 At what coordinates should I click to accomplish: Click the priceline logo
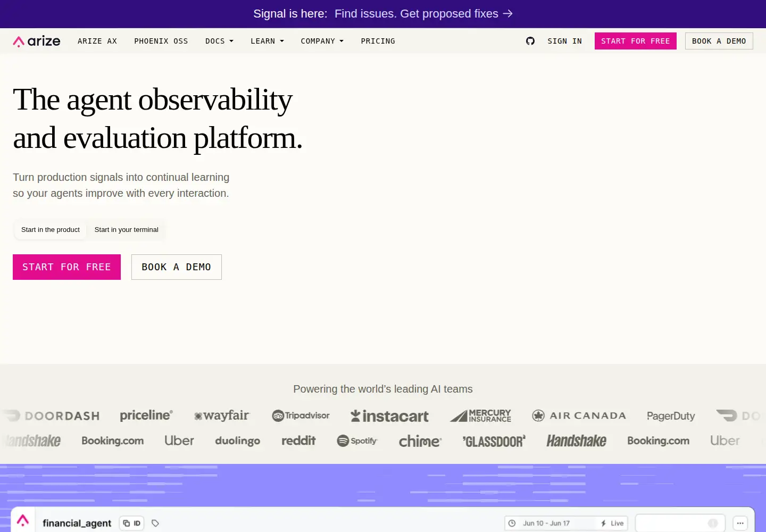click(x=146, y=415)
